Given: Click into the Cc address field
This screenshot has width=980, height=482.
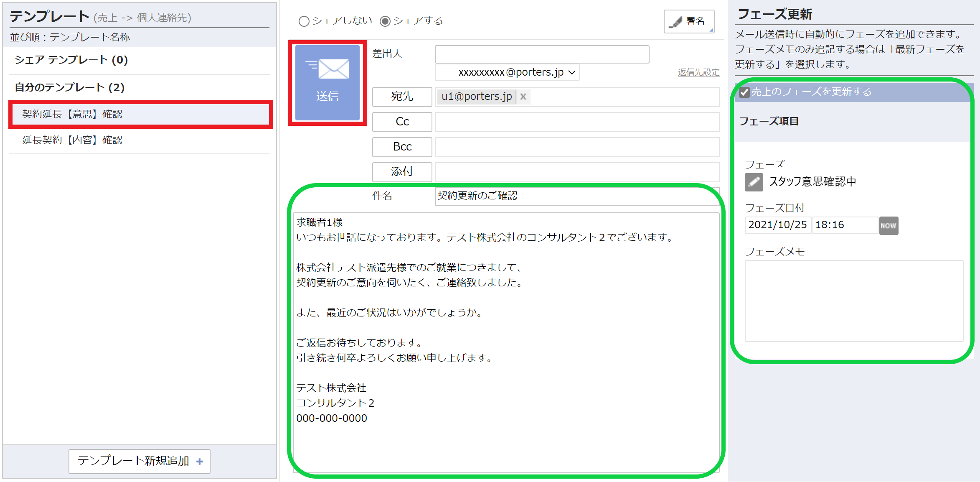Looking at the screenshot, I should click(x=577, y=122).
